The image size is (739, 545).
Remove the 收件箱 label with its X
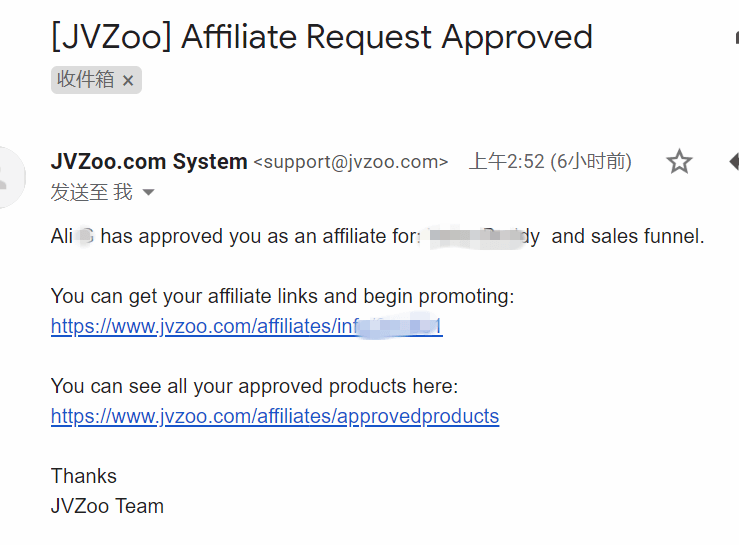click(128, 81)
